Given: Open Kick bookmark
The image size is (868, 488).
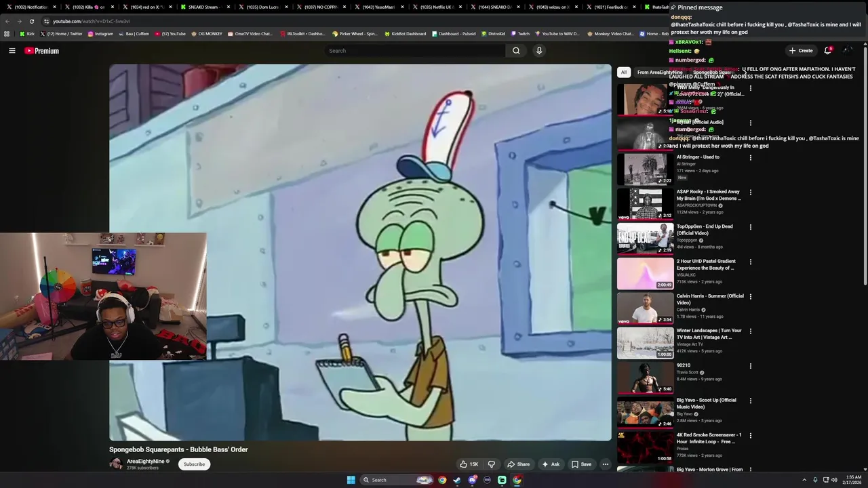Looking at the screenshot, I should click(x=26, y=34).
